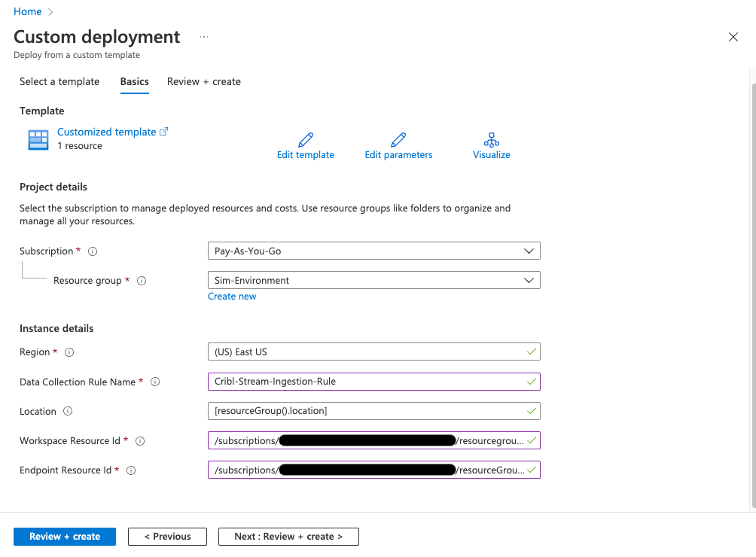Image resolution: width=756 pixels, height=557 pixels.
Task: Show info tooltip for Workspace Resource Id
Action: pos(140,441)
